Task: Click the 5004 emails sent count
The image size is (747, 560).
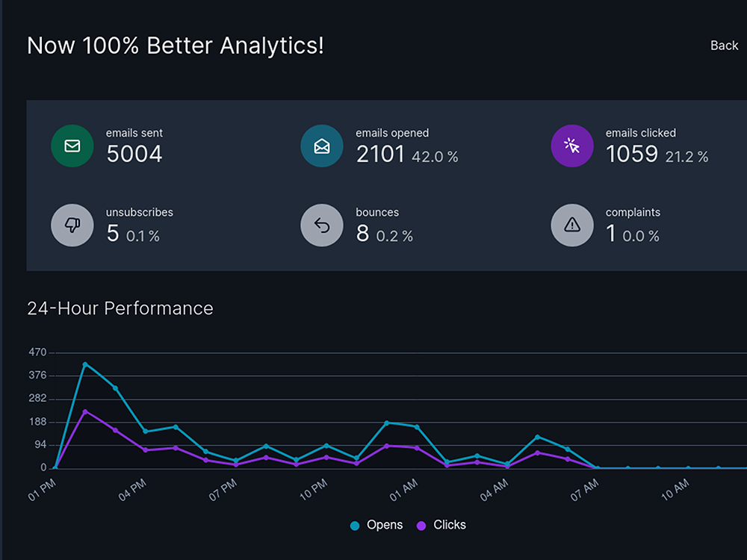Action: point(134,154)
